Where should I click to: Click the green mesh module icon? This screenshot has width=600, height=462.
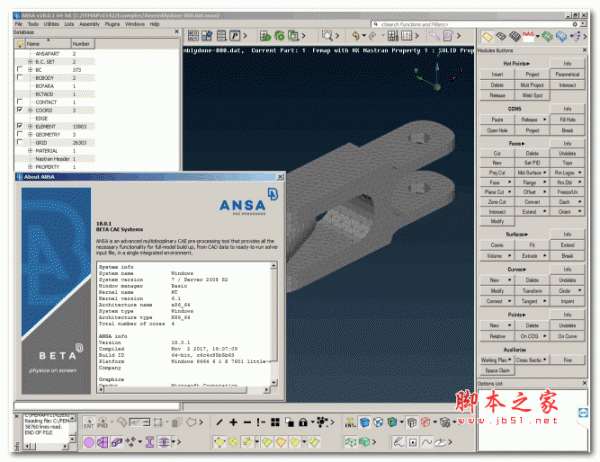(547, 37)
